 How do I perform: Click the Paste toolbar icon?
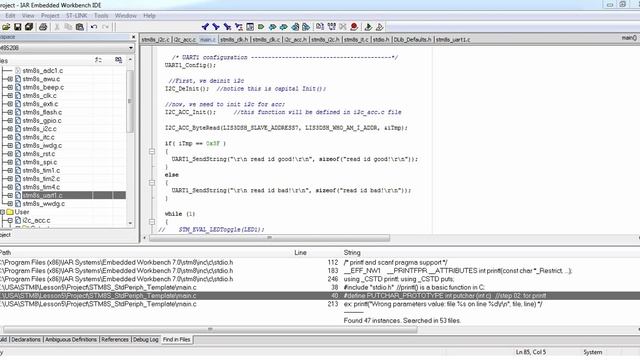coord(80,27)
